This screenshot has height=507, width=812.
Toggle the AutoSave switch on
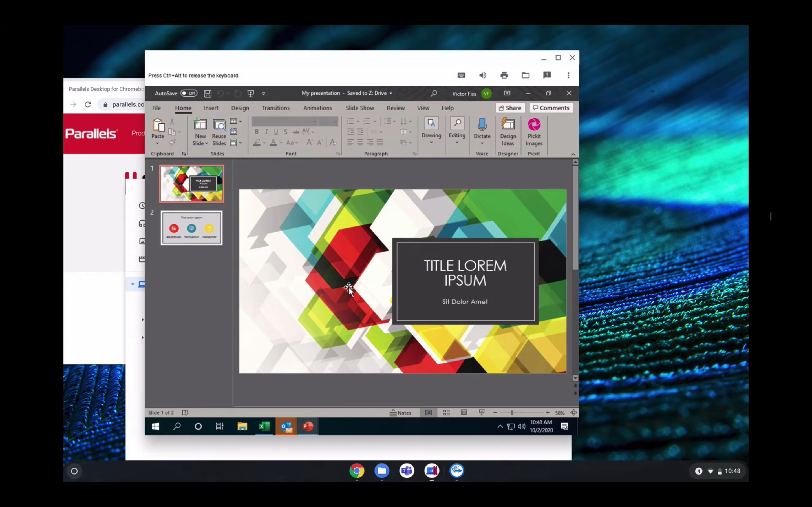[x=189, y=93]
